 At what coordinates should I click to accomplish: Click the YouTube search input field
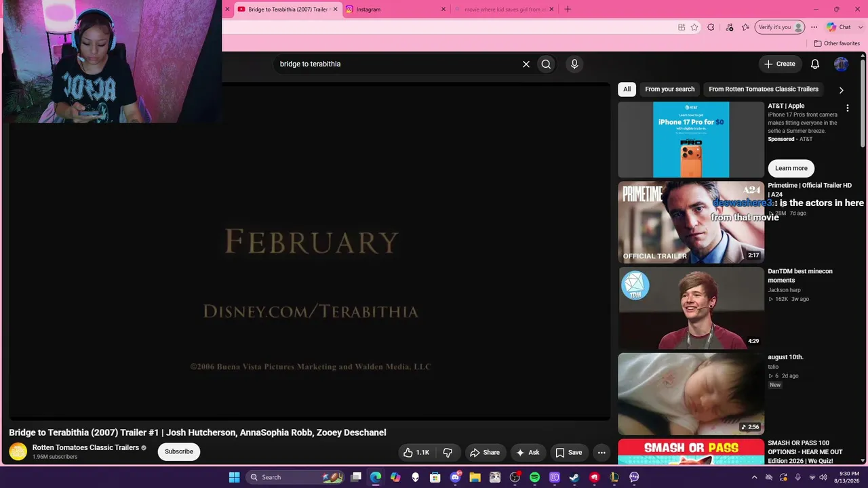click(398, 64)
